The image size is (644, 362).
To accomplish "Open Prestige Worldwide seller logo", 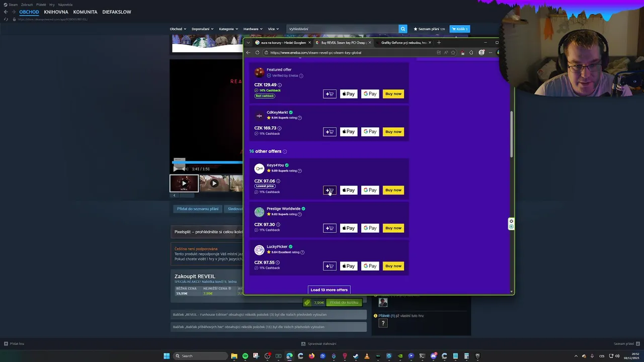I will tap(259, 212).
